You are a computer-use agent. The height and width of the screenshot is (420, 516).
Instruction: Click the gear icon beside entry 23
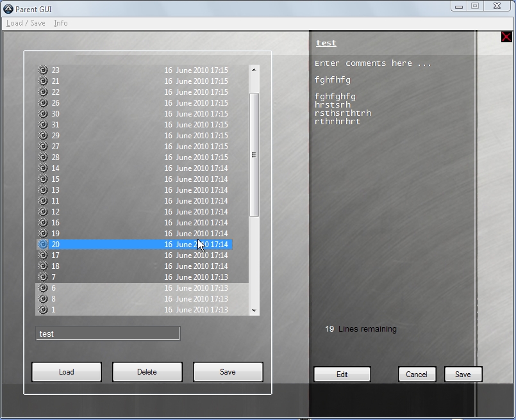tap(43, 70)
